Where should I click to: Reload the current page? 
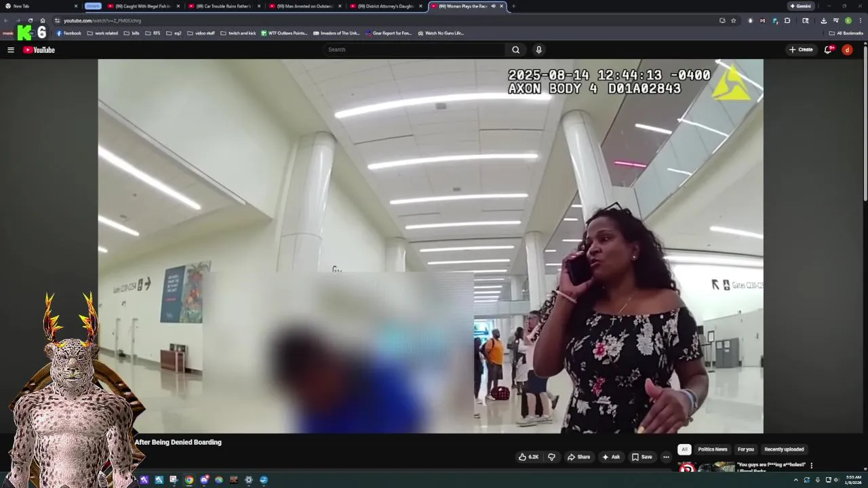click(30, 20)
